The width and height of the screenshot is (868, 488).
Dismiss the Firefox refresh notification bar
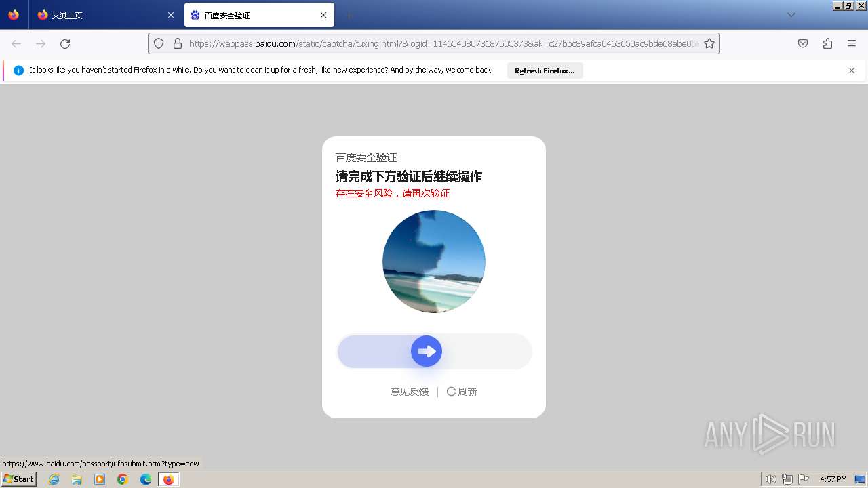click(x=852, y=70)
